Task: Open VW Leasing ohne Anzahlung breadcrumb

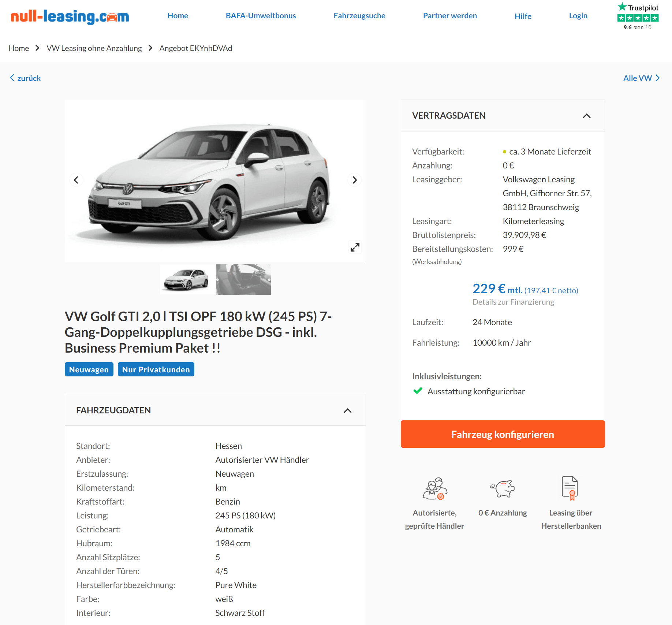Action: coord(94,48)
